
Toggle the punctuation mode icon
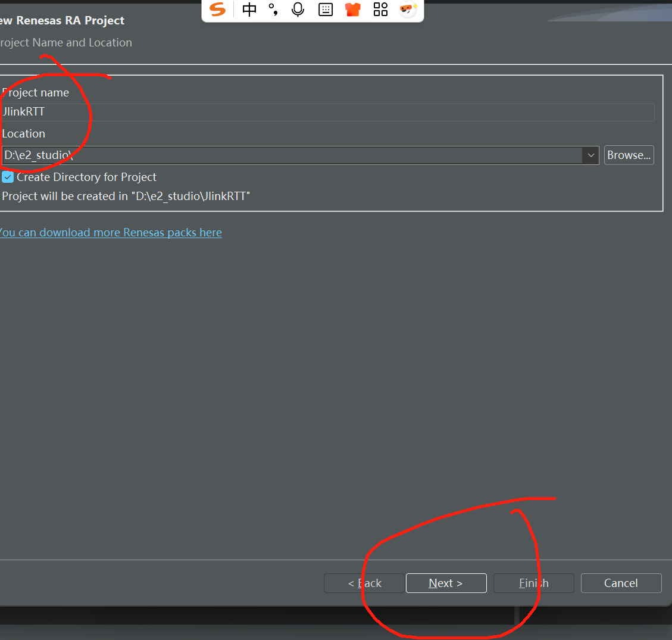(273, 9)
